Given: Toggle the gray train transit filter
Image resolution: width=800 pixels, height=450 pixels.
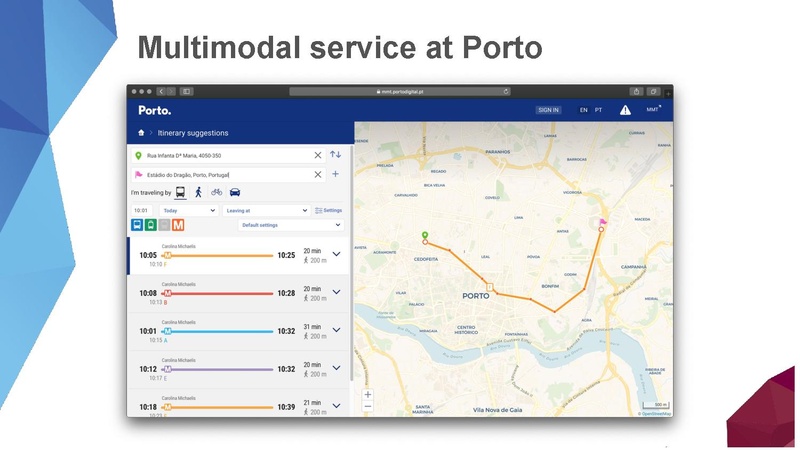Looking at the screenshot, I should coord(164,224).
